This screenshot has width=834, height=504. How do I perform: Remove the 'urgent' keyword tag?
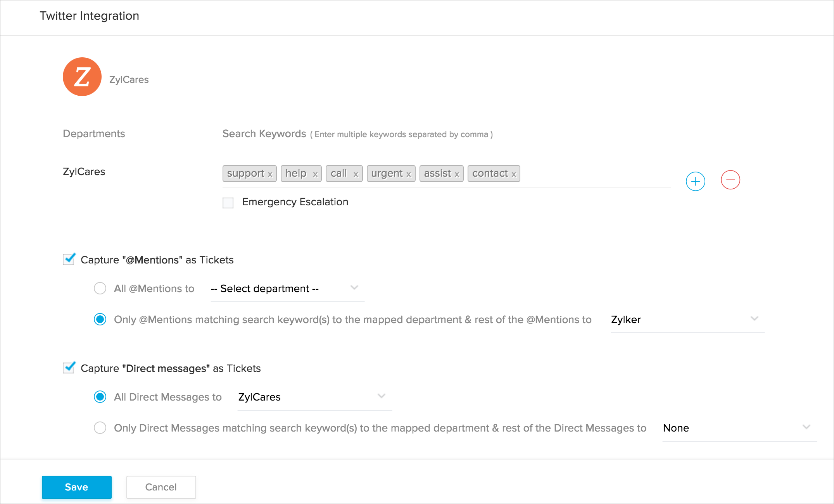click(x=409, y=175)
